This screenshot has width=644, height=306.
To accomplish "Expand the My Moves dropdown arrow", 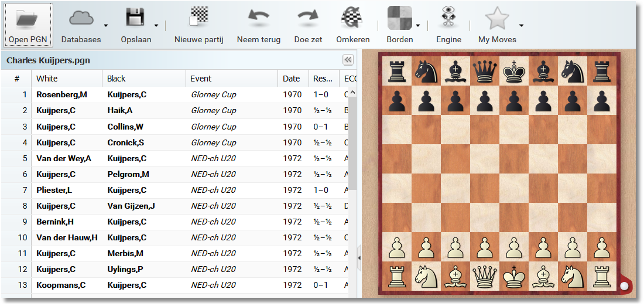I will [x=521, y=25].
